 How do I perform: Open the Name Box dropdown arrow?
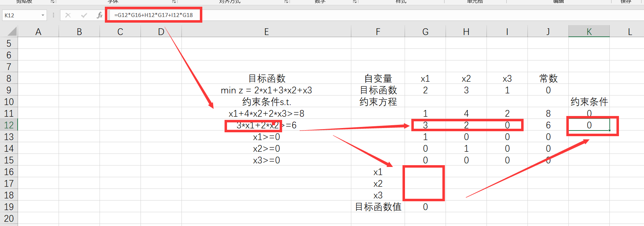[43, 15]
